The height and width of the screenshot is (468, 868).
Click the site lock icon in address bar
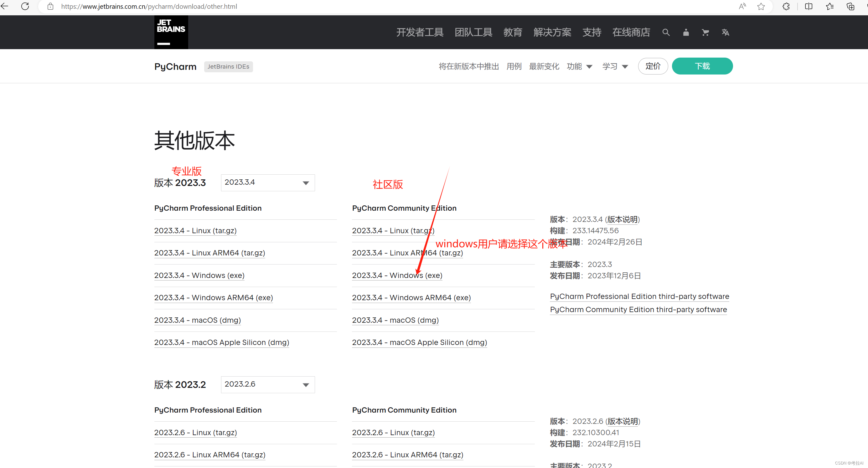pyautogui.click(x=50, y=6)
